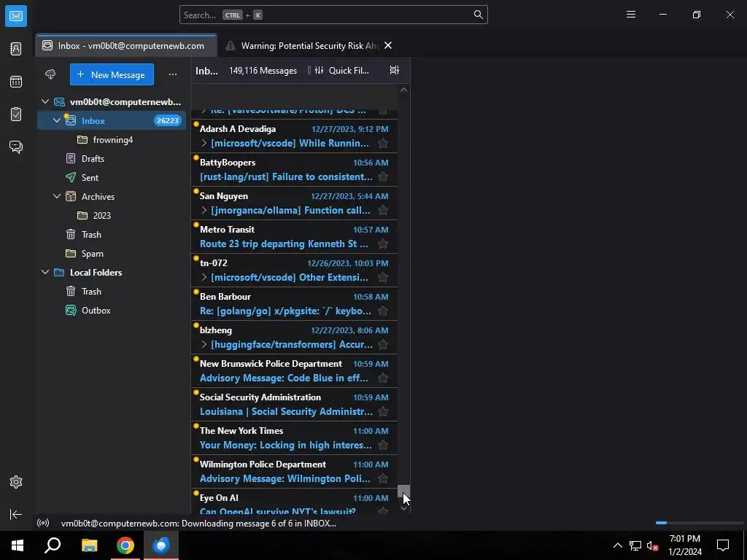
Task: Open the Thunderbird hamburger app menu
Action: click(x=631, y=15)
